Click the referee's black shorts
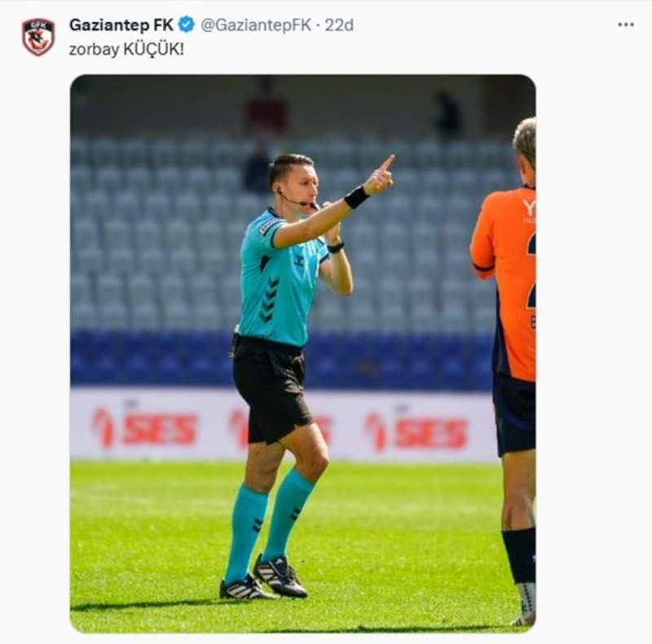Image resolution: width=652 pixels, height=644 pixels. coord(271,389)
